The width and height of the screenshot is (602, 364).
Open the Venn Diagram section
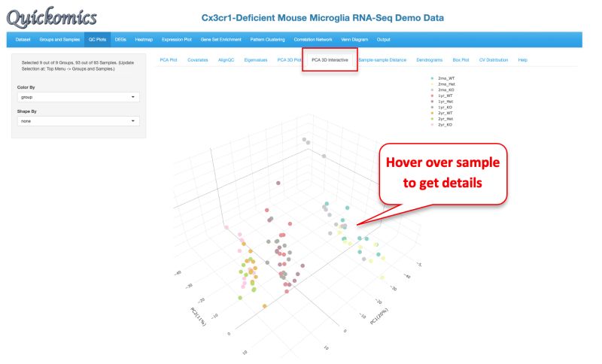tap(354, 40)
